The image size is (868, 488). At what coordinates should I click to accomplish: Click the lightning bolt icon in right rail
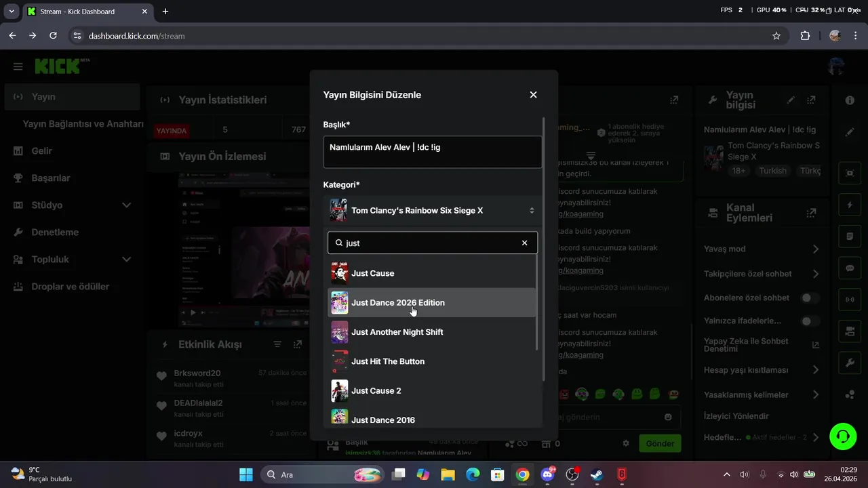pos(850,205)
